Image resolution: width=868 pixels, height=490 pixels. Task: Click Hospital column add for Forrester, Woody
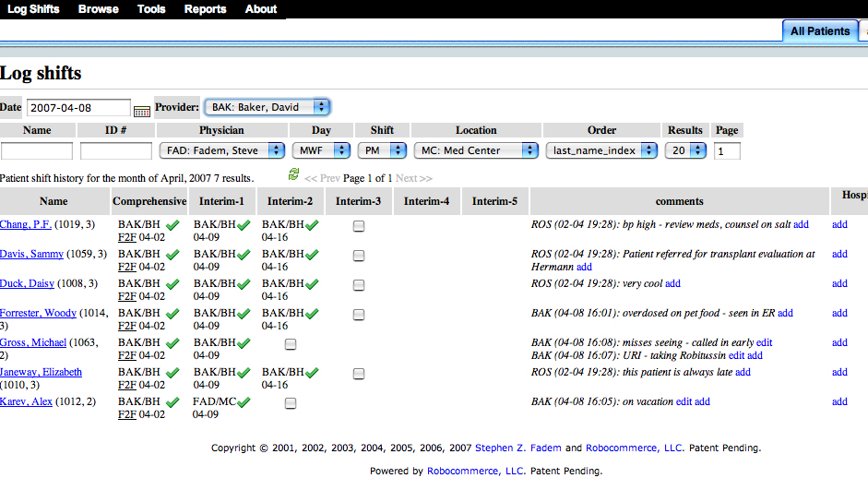(x=839, y=313)
